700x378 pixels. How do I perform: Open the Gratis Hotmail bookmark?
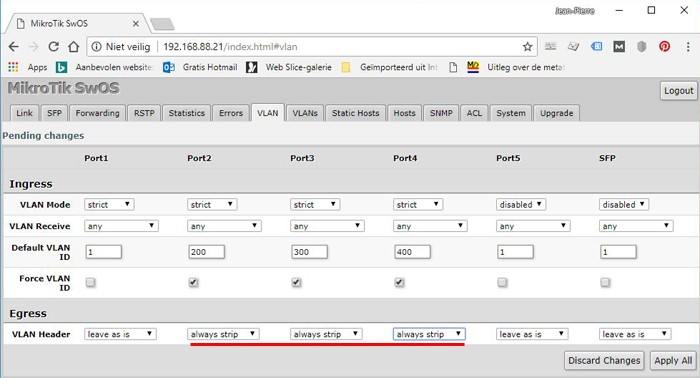pyautogui.click(x=200, y=67)
